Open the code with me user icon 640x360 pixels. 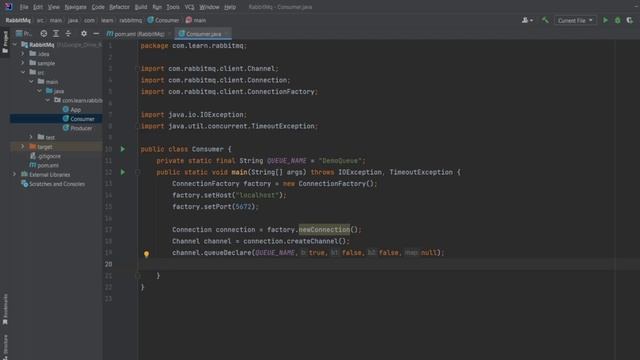527,20
